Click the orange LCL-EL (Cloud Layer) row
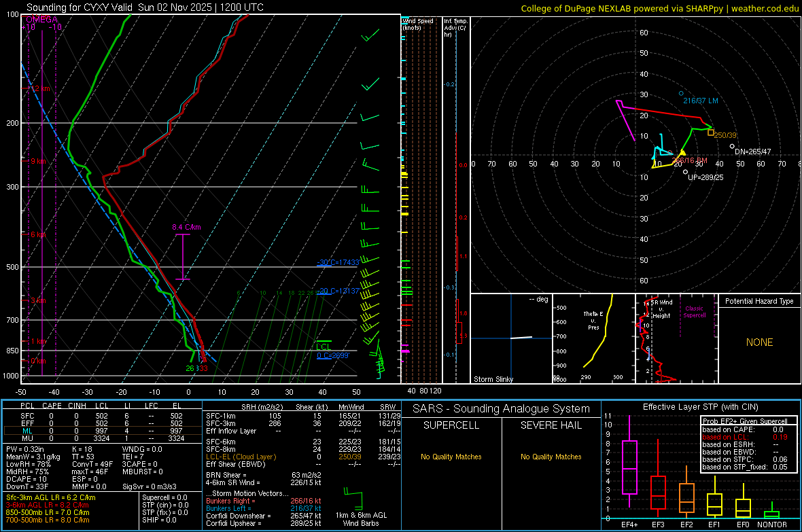Viewport: 802px width, 532px height. pyautogui.click(x=303, y=457)
